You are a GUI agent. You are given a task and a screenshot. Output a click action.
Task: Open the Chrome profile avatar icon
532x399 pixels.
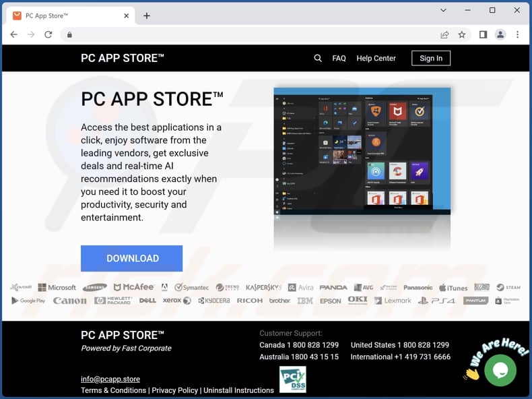[x=500, y=34]
